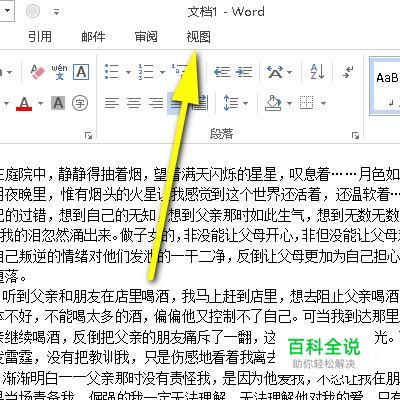Image resolution: width=400 pixels, height=400 pixels.
Task: Toggle grey character shading A
Action: [x=58, y=103]
